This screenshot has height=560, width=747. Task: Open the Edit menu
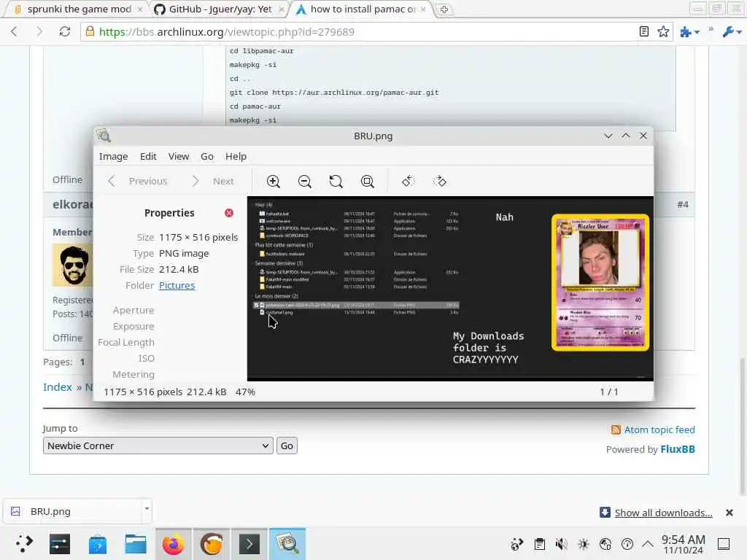[148, 157]
